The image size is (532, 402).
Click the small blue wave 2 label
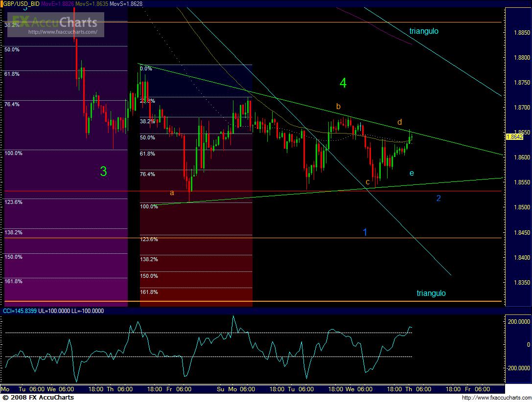[x=439, y=198]
